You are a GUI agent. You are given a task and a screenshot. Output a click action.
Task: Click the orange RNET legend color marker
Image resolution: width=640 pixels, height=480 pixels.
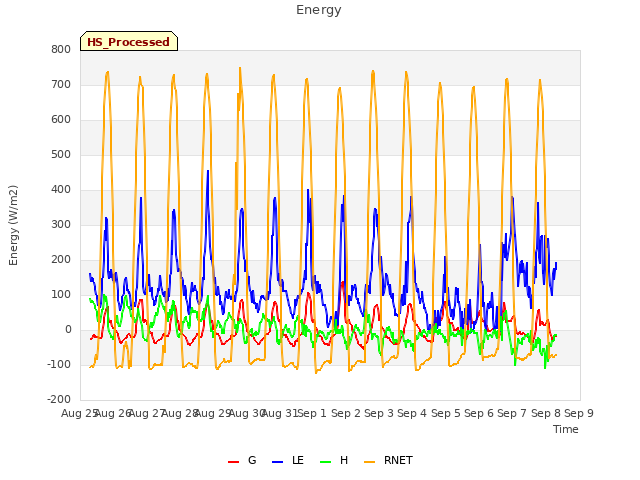click(x=369, y=462)
